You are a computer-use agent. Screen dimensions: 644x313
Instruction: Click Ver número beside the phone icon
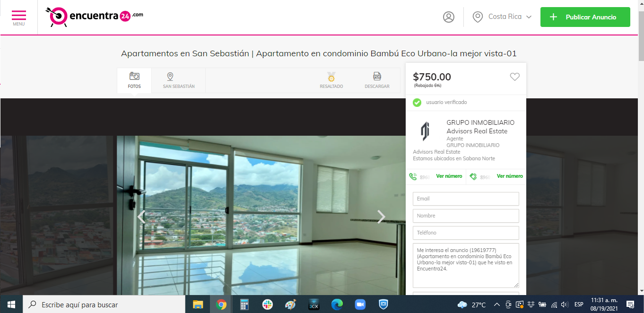pyautogui.click(x=449, y=176)
